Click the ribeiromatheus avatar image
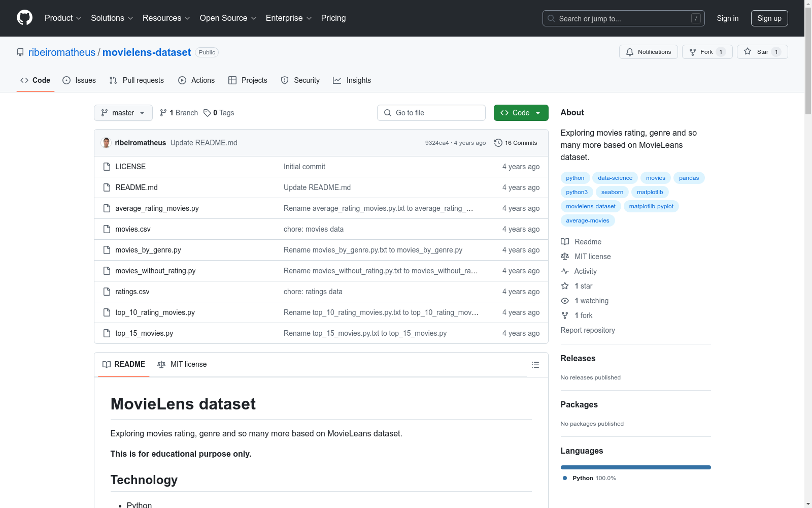The height and width of the screenshot is (508, 812). [x=106, y=143]
